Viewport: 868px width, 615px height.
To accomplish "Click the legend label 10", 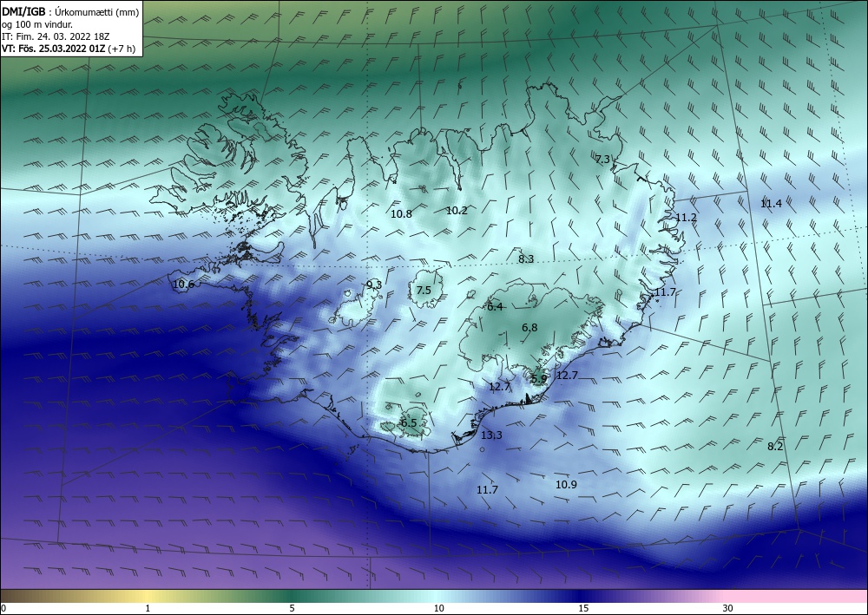I will (438, 609).
